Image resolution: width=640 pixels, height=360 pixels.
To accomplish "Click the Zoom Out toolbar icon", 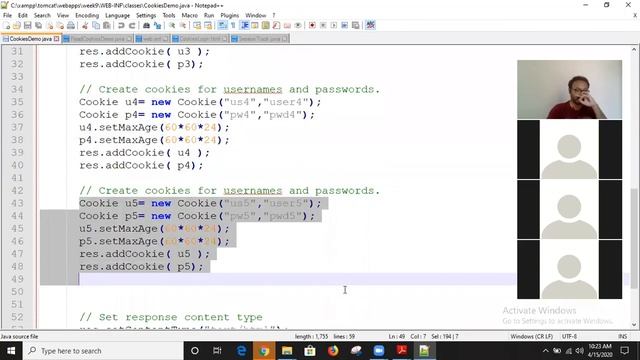I will pos(183,25).
